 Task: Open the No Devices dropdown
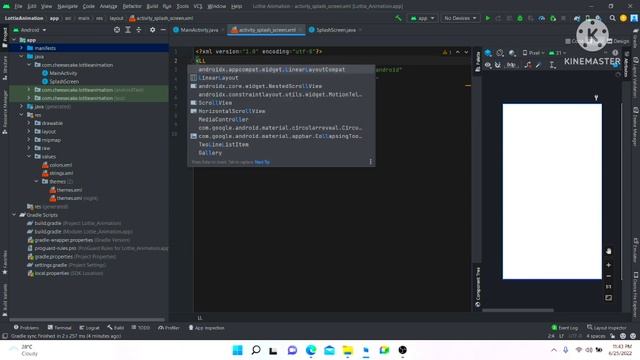click(460, 18)
